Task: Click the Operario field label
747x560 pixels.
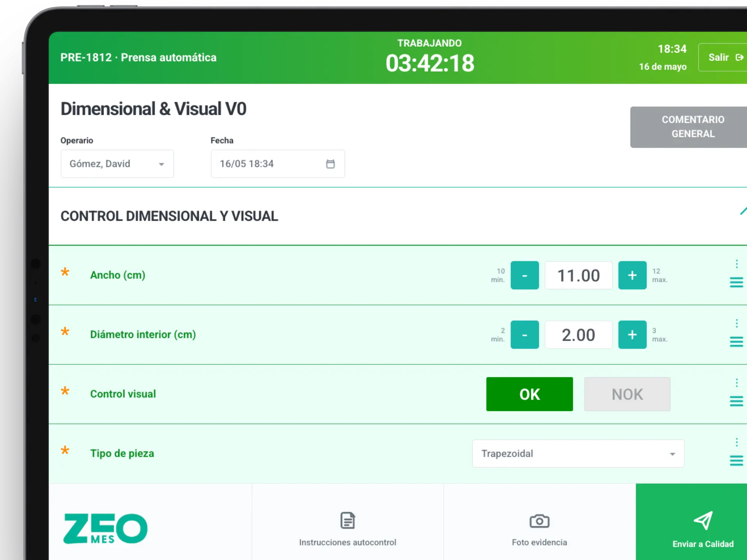Action: tap(77, 140)
